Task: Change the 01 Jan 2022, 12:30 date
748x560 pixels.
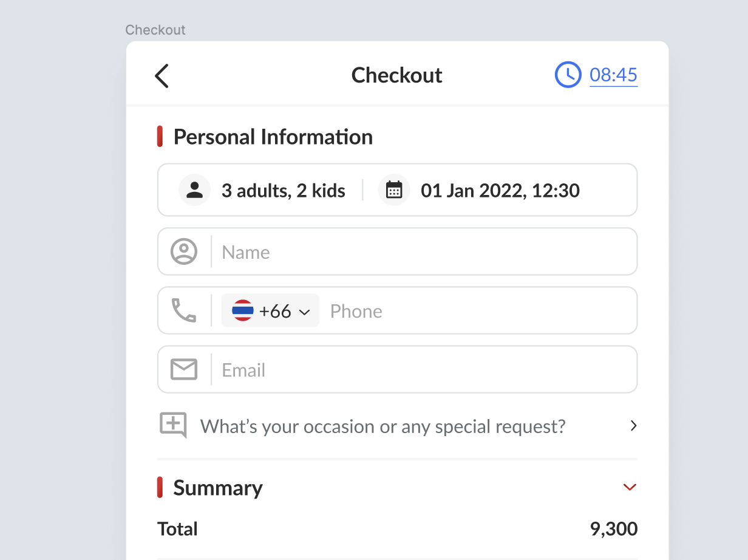Action: coord(500,191)
